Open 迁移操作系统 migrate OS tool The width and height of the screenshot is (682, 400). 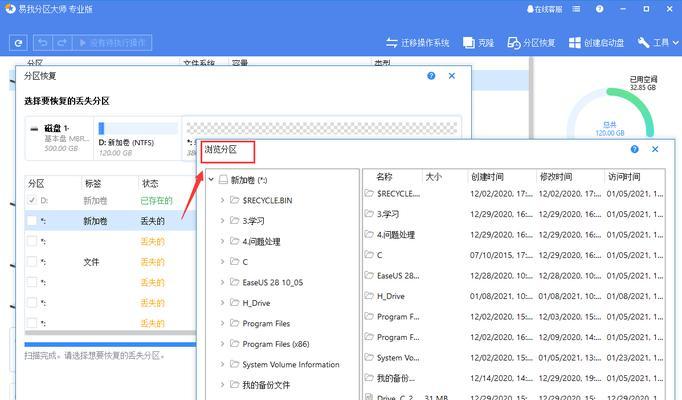[x=418, y=43]
